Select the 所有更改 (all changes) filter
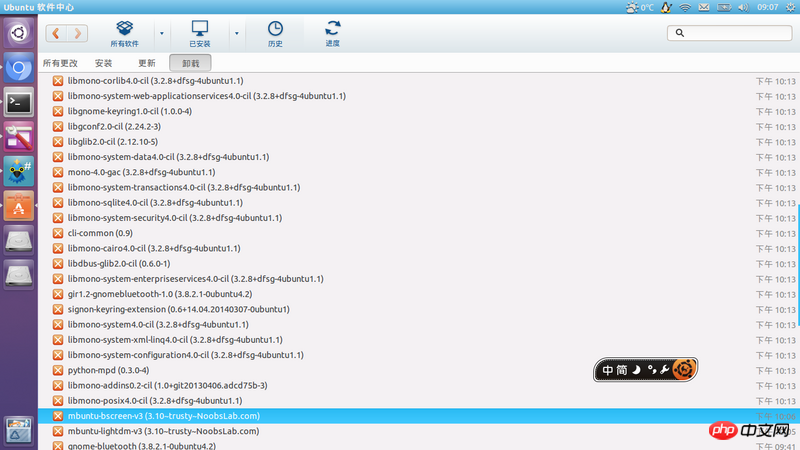This screenshot has width=800, height=450. [60, 63]
